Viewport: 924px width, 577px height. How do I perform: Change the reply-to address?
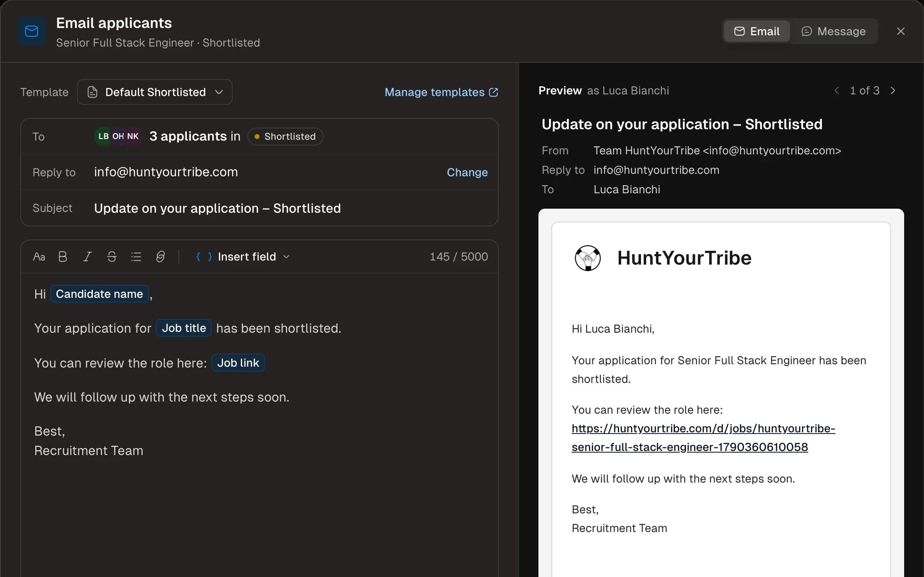(x=467, y=172)
